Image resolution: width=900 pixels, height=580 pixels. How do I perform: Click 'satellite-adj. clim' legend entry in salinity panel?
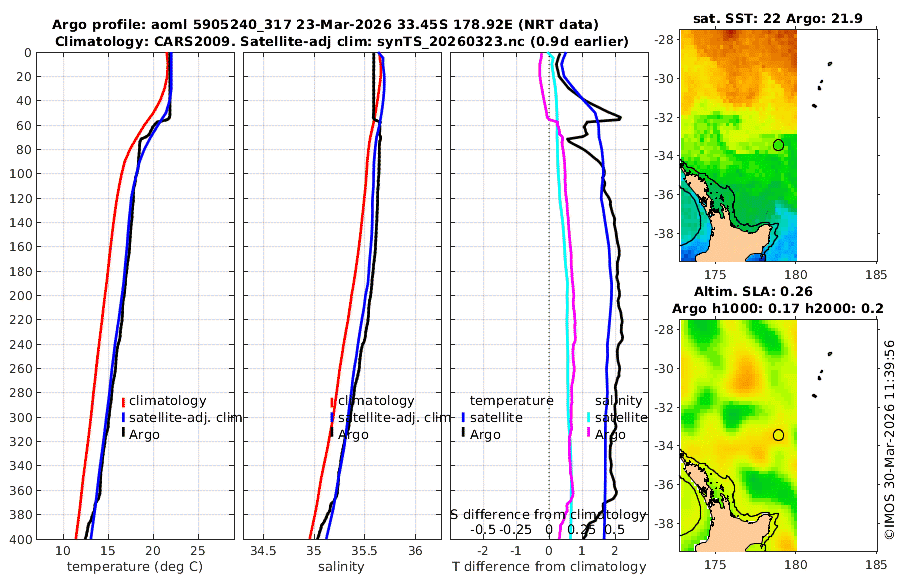coord(394,417)
